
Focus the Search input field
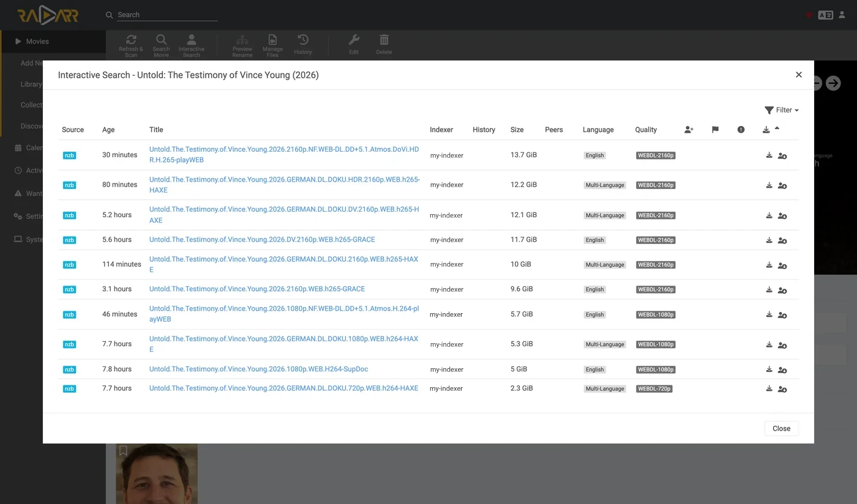pos(167,15)
